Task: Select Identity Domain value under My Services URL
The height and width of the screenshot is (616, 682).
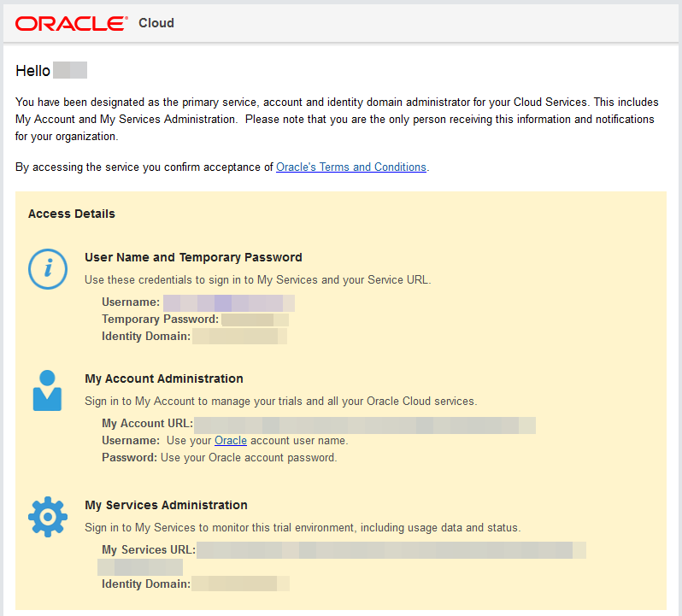Action: pos(240,584)
